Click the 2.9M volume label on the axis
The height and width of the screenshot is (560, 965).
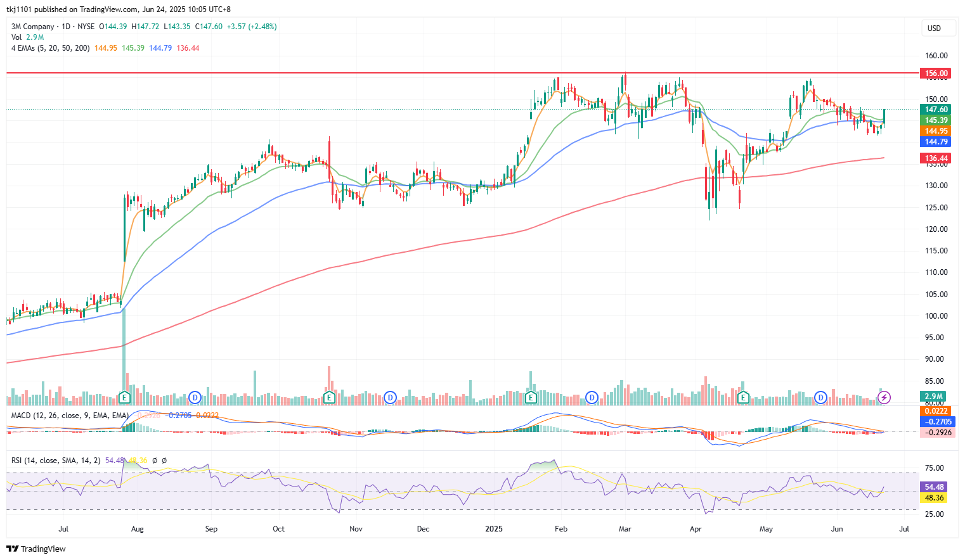point(933,397)
